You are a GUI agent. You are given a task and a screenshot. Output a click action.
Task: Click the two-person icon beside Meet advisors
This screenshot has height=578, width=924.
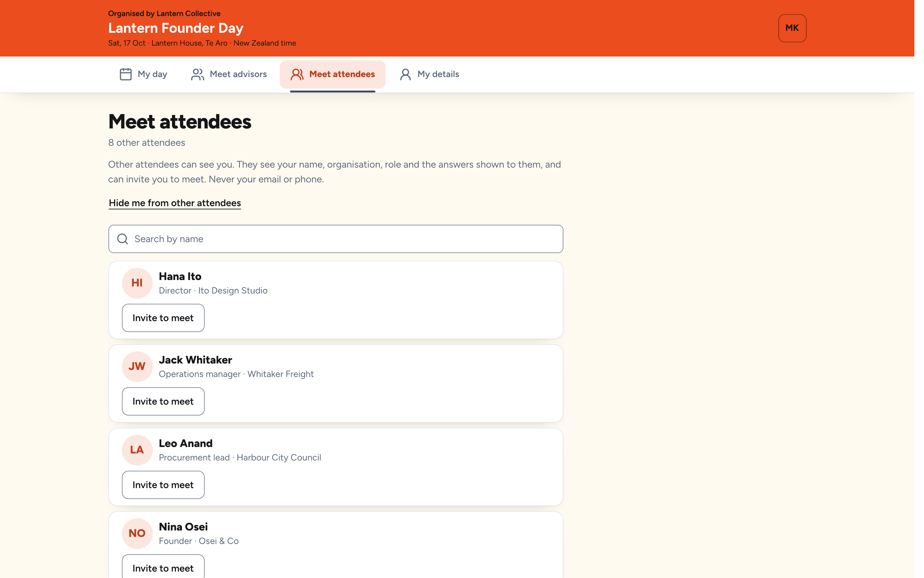coord(197,74)
